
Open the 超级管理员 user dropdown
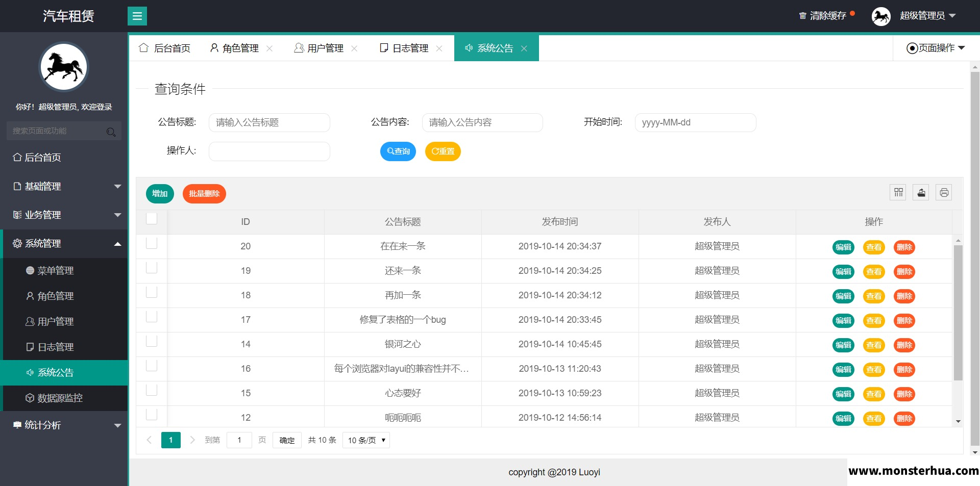pos(927,16)
